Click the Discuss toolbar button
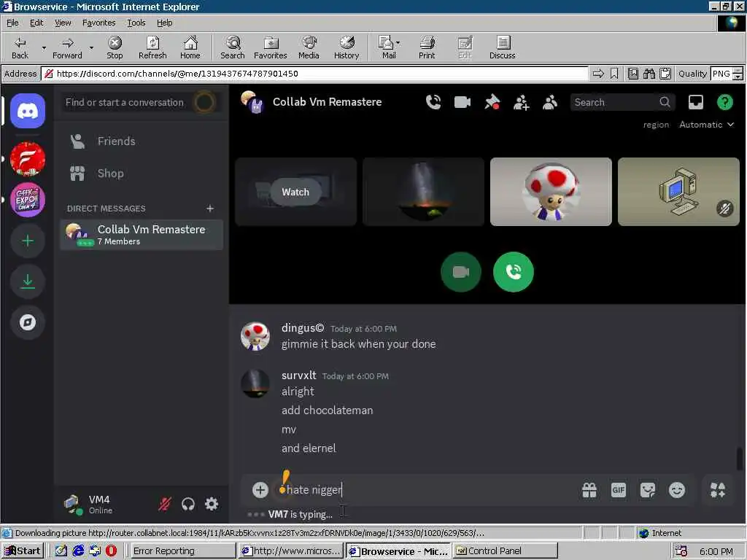Viewport: 747px width, 560px height. coord(502,47)
